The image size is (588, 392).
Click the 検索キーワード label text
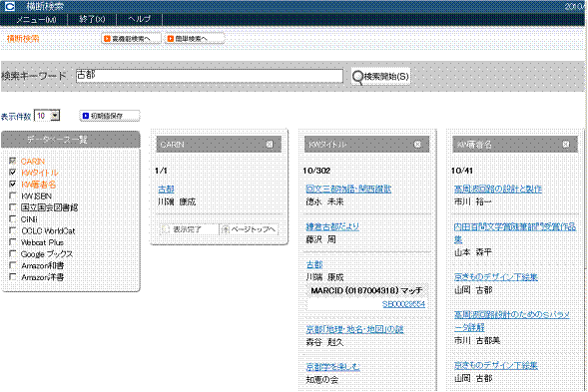pyautogui.click(x=34, y=76)
